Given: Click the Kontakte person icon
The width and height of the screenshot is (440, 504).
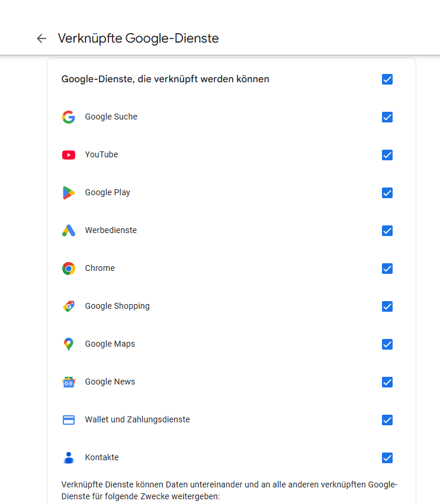Looking at the screenshot, I should point(69,458).
